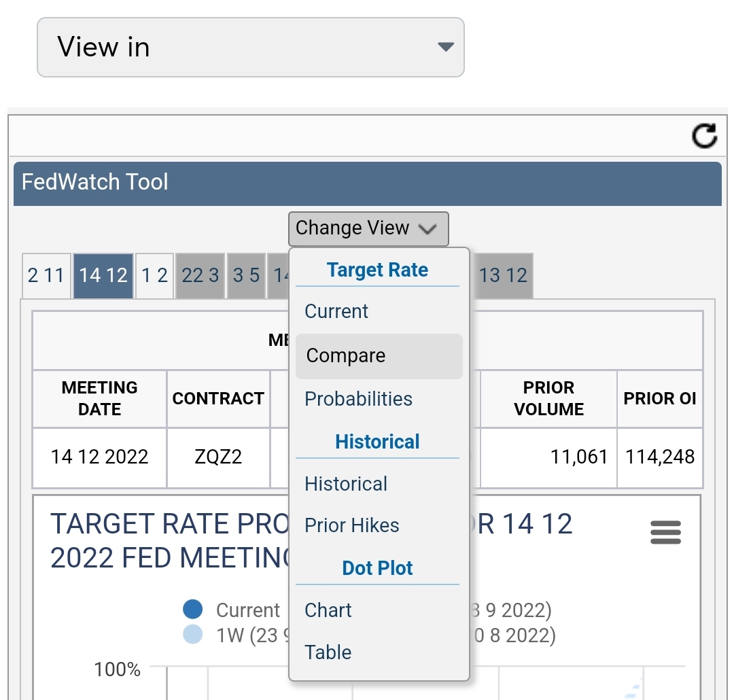This screenshot has width=734, height=700.
Task: Collapse the Change View dropdown
Action: [x=368, y=229]
